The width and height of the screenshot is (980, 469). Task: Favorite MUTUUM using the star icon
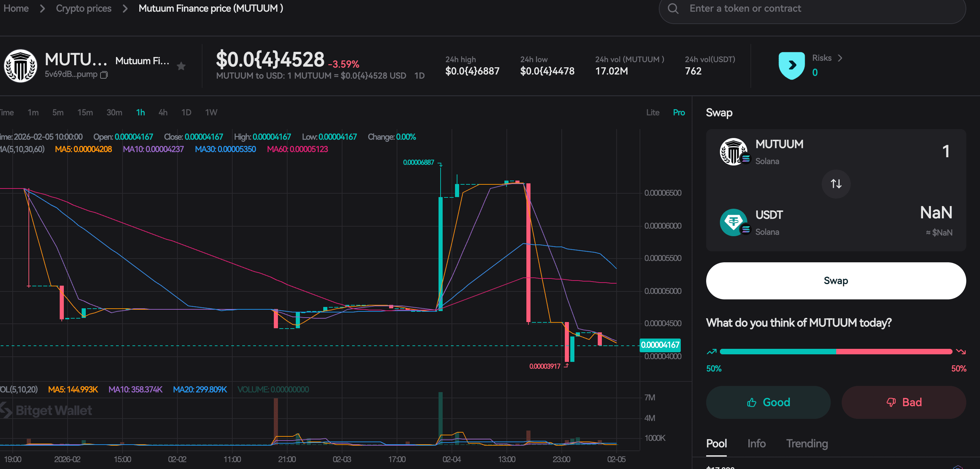pyautogui.click(x=182, y=66)
